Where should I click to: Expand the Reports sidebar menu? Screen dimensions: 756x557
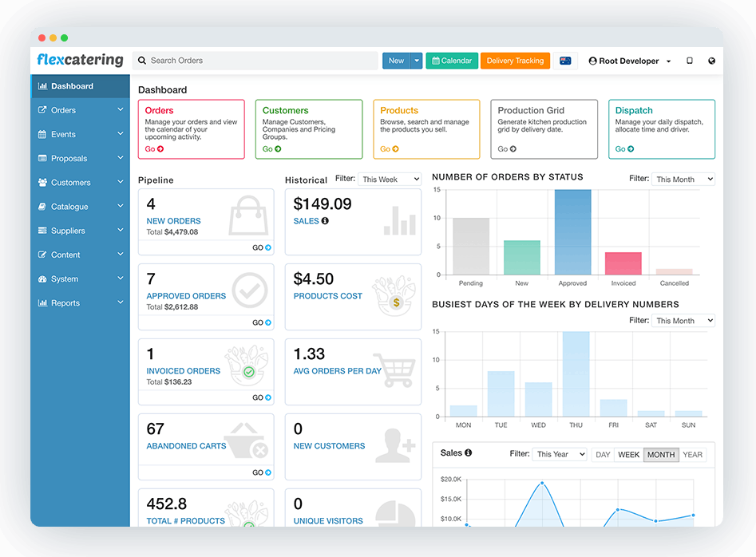80,303
